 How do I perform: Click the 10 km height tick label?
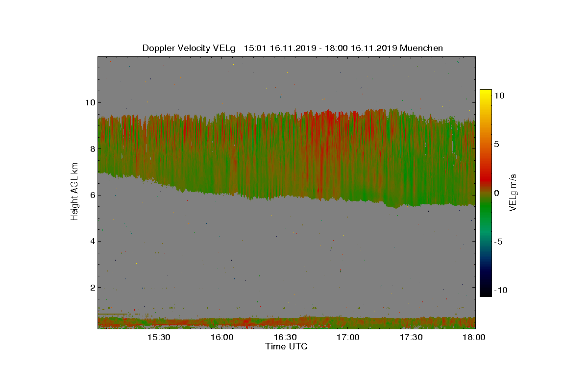pyautogui.click(x=90, y=102)
